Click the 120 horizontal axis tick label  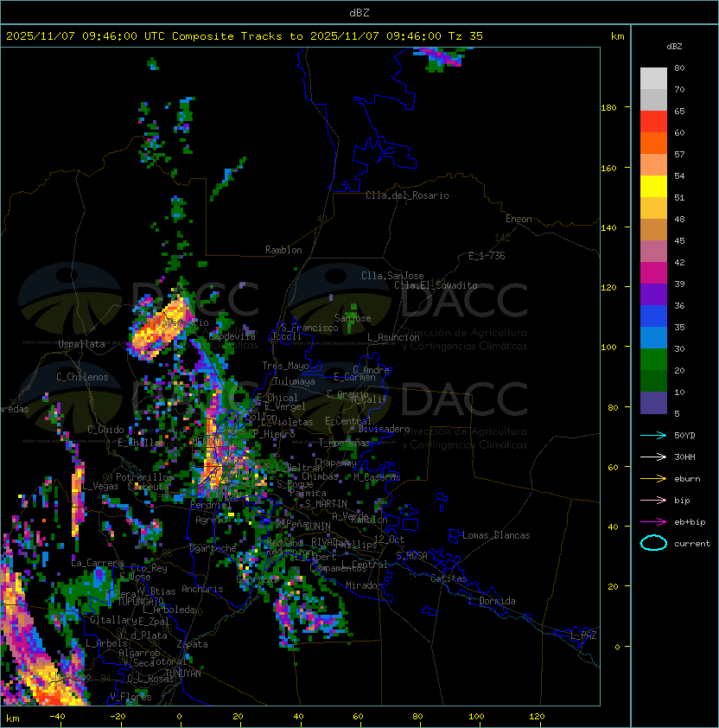tap(537, 717)
